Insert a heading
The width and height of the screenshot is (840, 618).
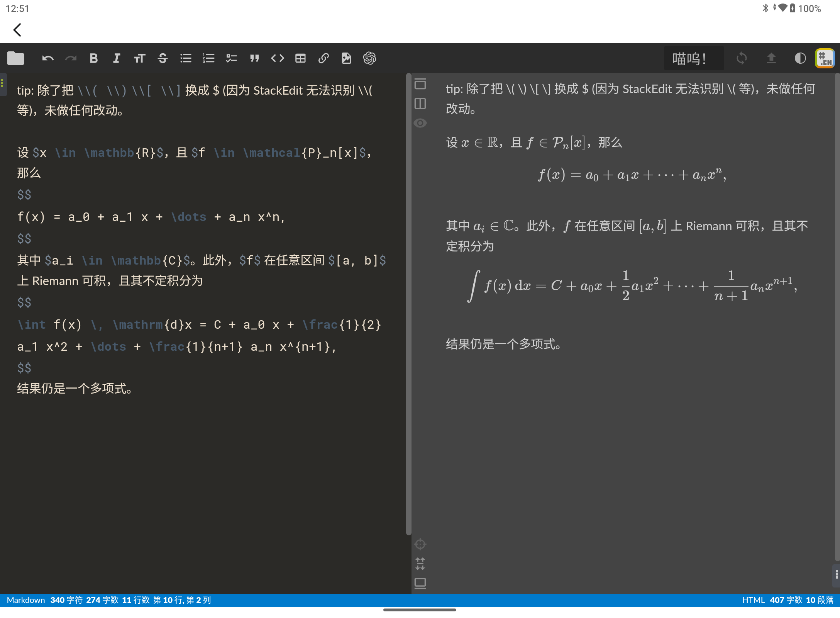click(139, 58)
